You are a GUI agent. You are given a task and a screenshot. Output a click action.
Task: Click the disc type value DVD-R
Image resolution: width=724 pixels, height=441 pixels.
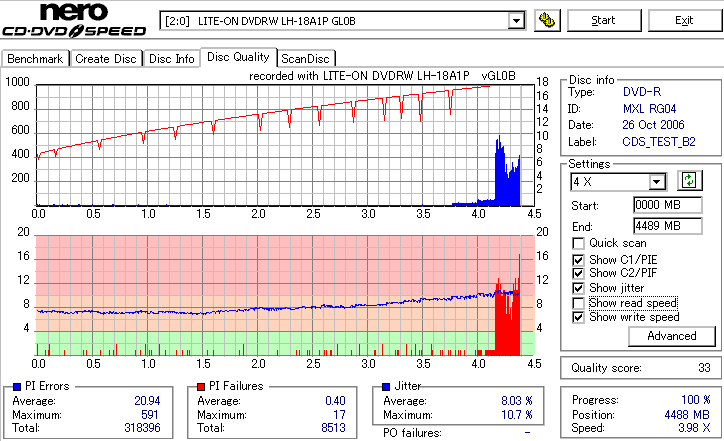[x=642, y=92]
